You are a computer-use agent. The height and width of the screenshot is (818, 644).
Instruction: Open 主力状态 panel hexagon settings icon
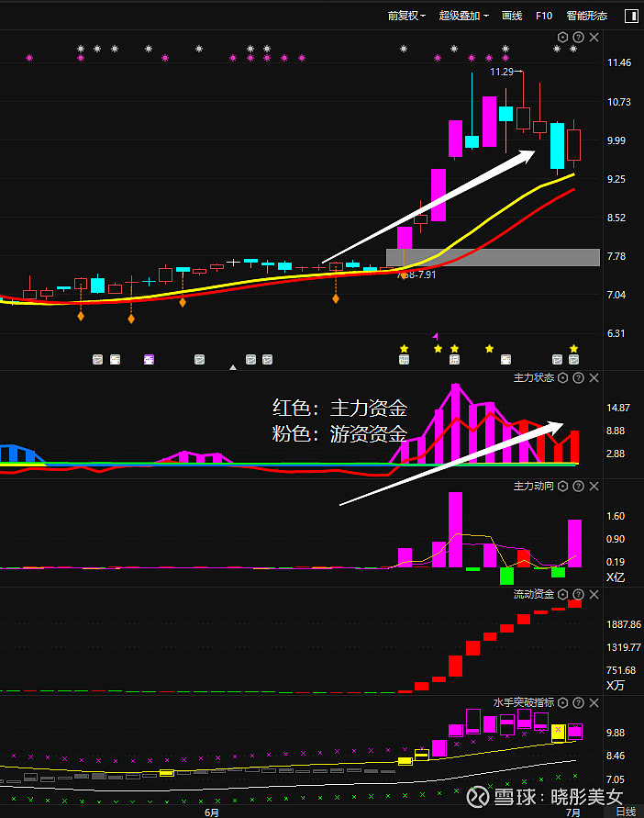coord(562,377)
